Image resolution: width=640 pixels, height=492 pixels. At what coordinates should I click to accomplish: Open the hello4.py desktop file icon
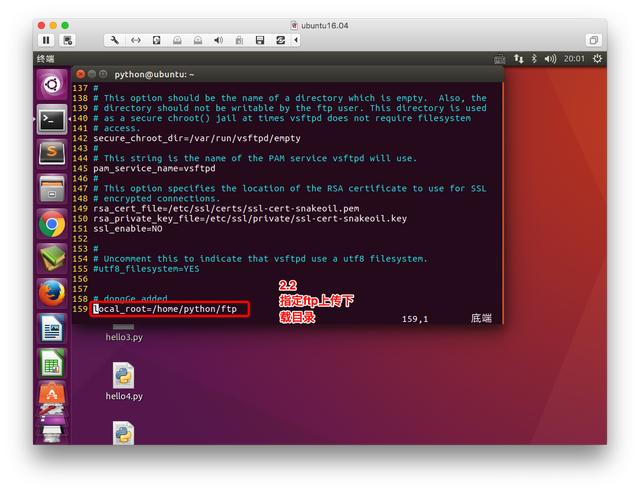coord(124,376)
